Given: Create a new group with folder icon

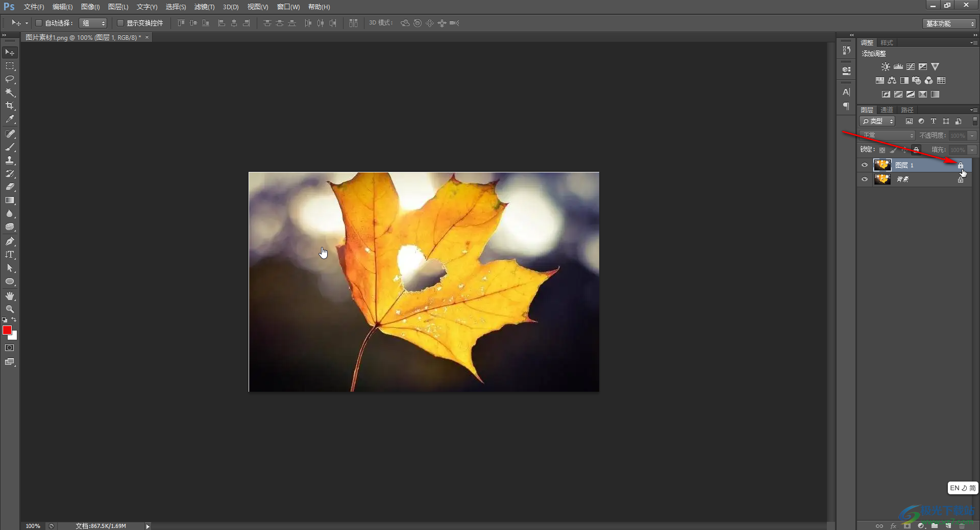Looking at the screenshot, I should [935, 525].
